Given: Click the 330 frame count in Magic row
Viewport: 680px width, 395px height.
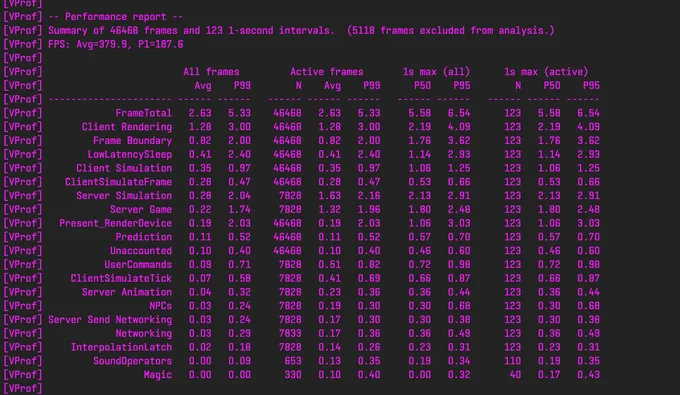Looking at the screenshot, I should (293, 375).
